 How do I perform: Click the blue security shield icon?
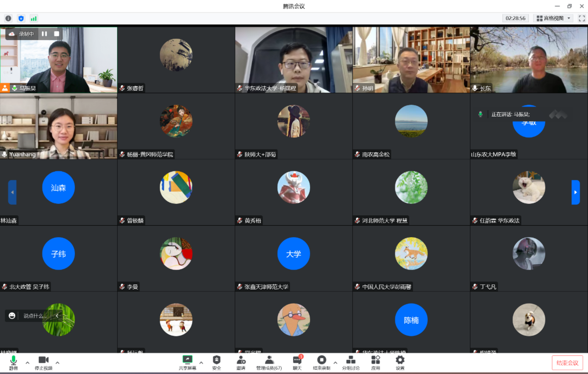[21, 19]
